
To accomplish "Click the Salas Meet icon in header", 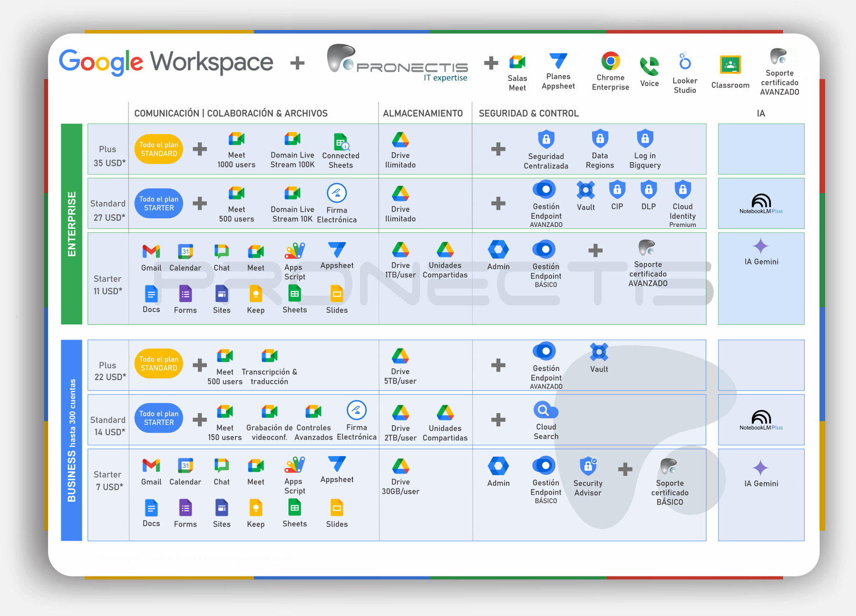I will pyautogui.click(x=517, y=62).
